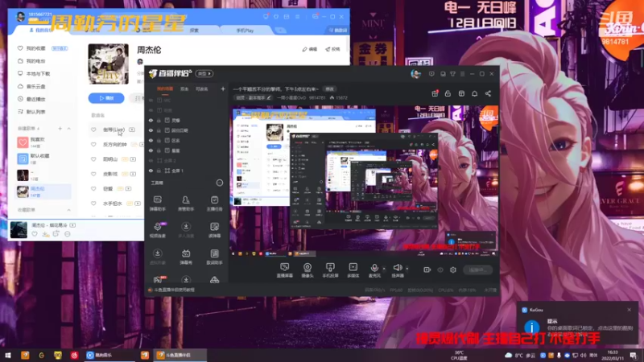
Task: Switch to 我的场景 scene tab
Action: [x=165, y=88]
